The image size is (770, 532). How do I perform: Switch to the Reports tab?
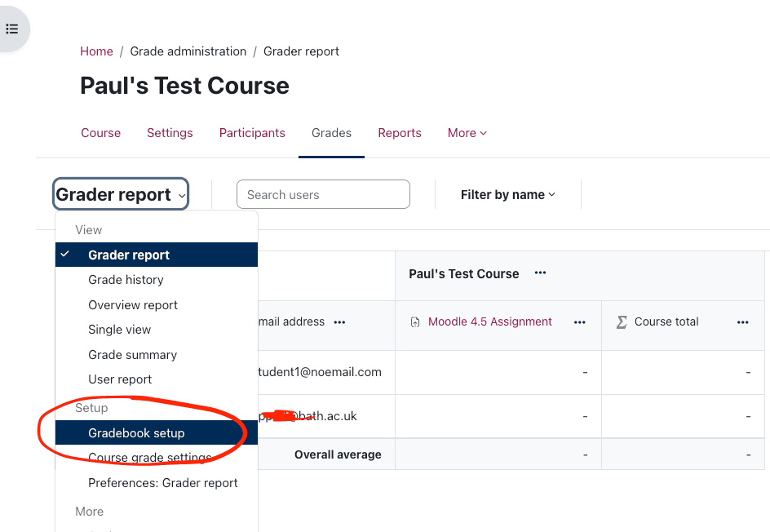(399, 133)
